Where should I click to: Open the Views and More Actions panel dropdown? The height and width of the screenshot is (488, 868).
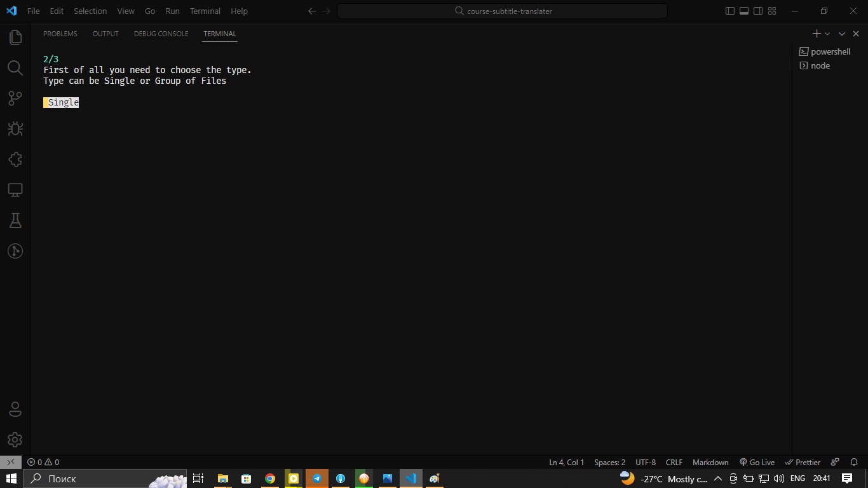[841, 34]
